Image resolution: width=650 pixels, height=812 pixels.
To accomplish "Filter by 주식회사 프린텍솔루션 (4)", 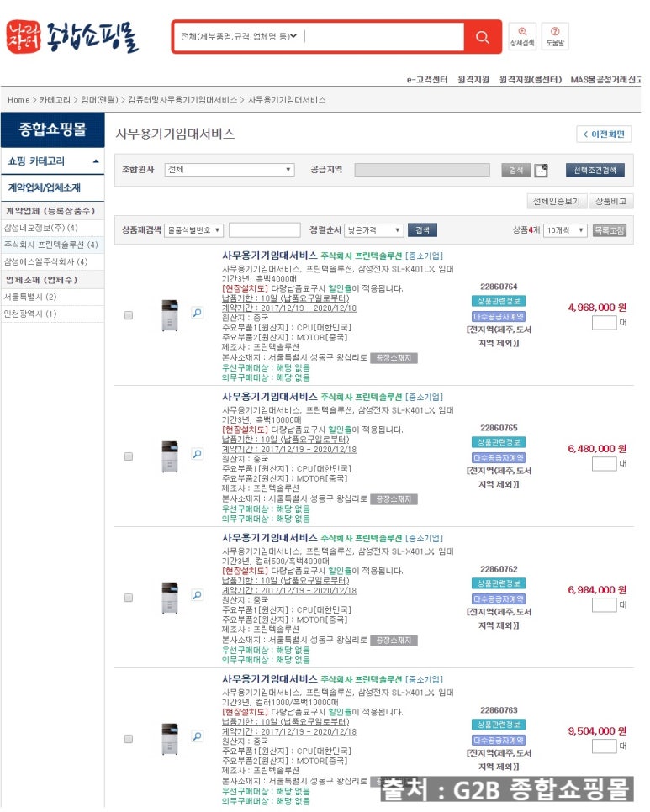I will 50,245.
